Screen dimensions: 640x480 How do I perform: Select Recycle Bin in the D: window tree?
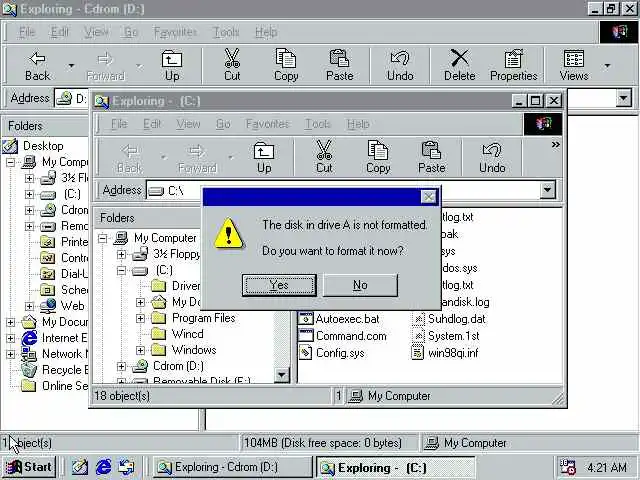tap(64, 370)
